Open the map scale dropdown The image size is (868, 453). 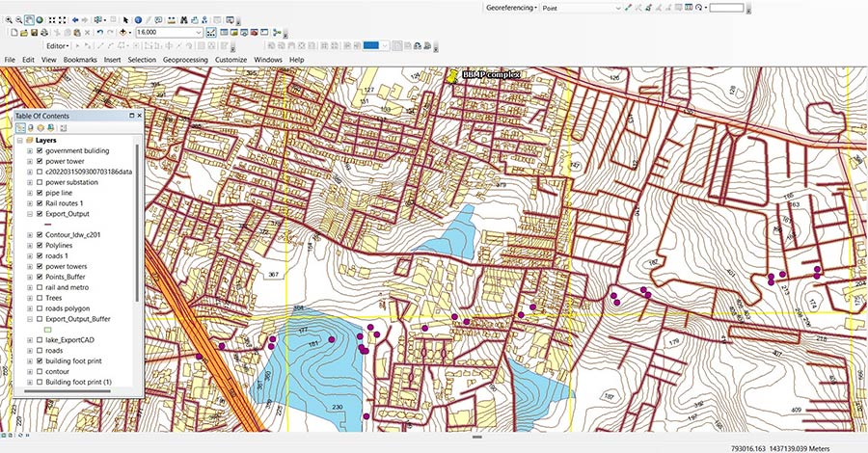(198, 32)
